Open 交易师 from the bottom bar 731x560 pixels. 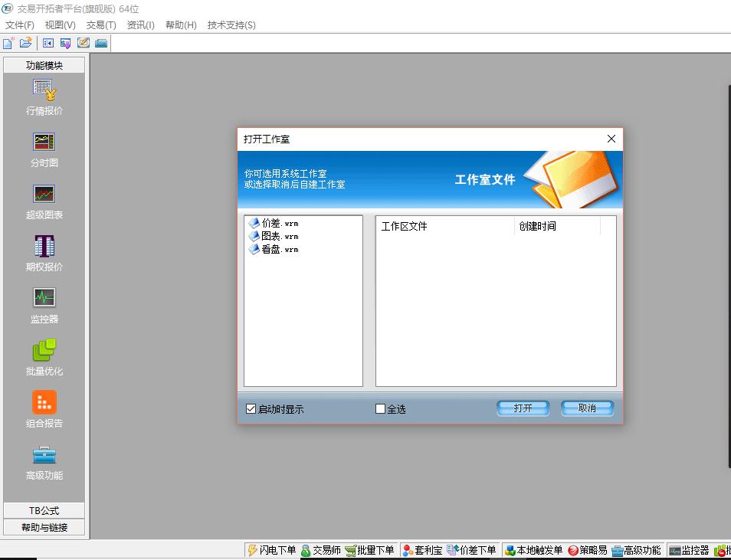coord(323,549)
